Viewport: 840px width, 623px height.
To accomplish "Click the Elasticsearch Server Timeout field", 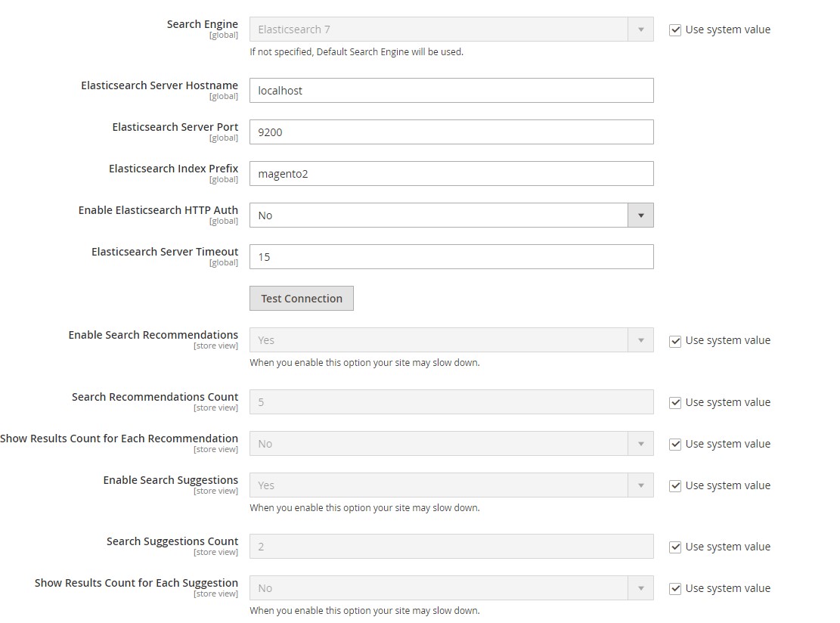I will 451,256.
